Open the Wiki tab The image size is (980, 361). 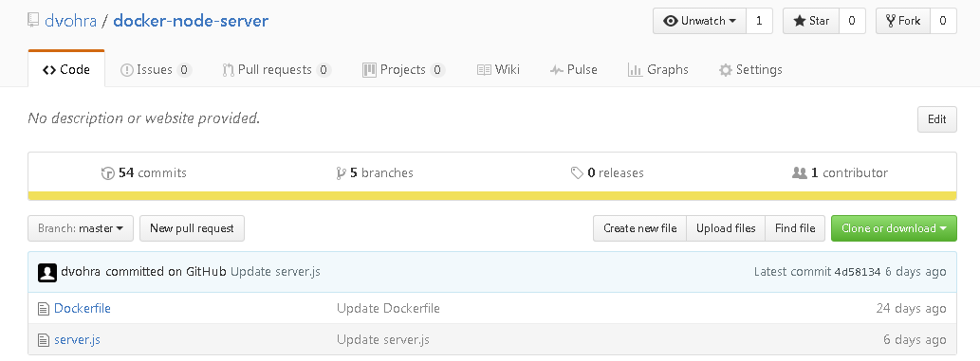pos(498,69)
